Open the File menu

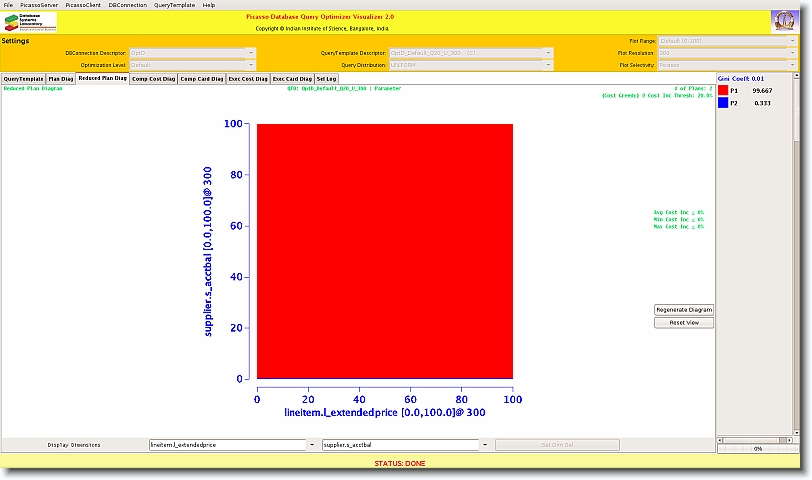[x=9, y=5]
